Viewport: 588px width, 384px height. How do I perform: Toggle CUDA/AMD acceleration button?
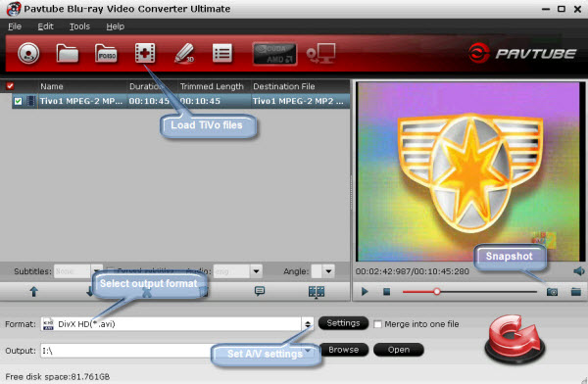[274, 54]
